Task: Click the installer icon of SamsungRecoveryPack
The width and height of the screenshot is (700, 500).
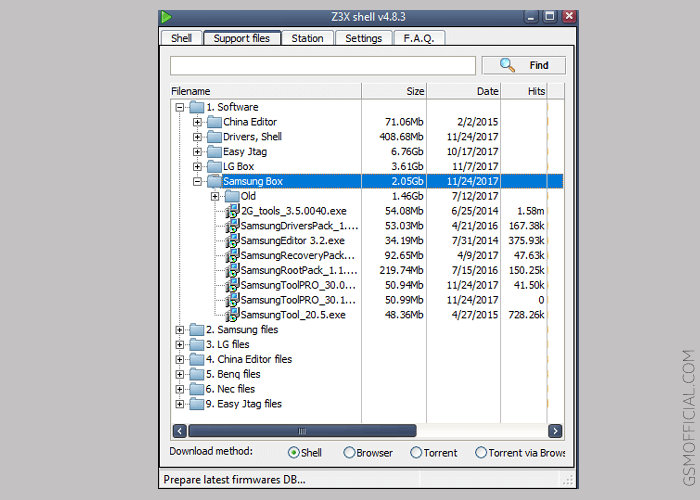Action: [x=232, y=255]
